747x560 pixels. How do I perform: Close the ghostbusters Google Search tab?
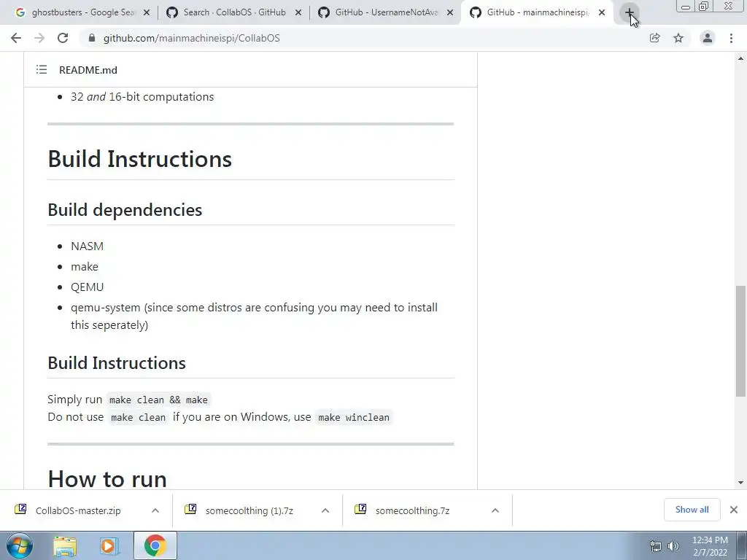pos(147,13)
